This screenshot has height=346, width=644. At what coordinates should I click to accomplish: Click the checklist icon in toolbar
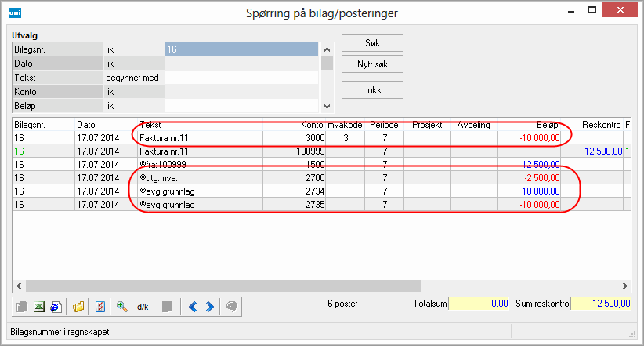pyautogui.click(x=100, y=307)
